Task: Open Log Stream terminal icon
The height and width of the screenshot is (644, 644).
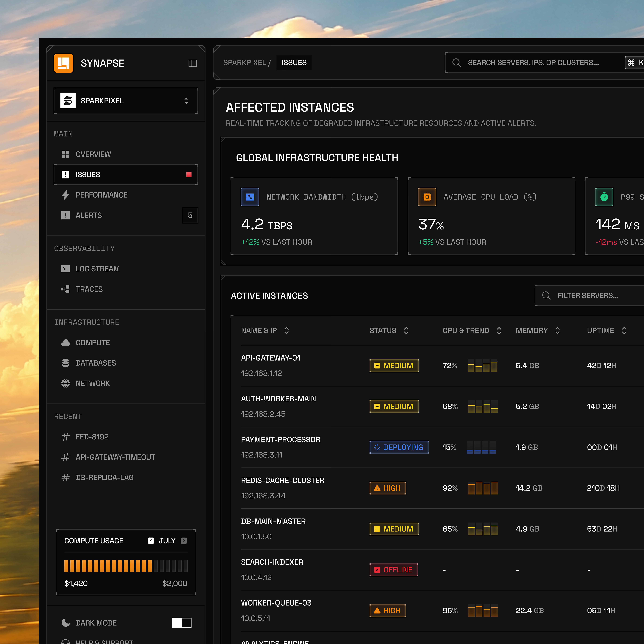Action: click(x=66, y=269)
